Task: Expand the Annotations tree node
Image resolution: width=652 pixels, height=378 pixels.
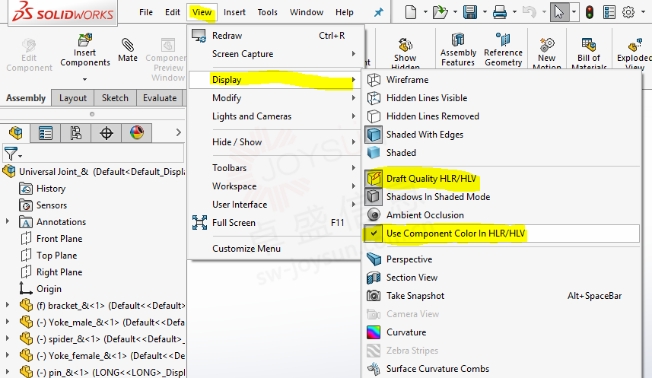Action: pos(7,222)
